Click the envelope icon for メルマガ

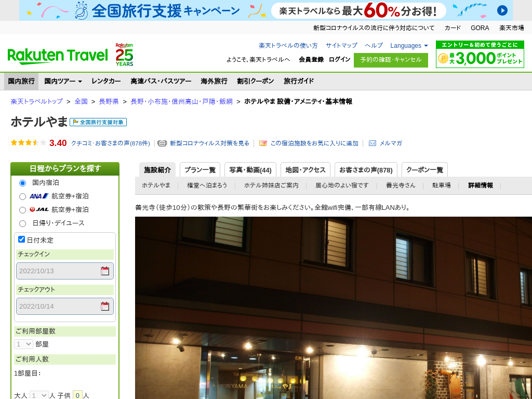point(372,143)
